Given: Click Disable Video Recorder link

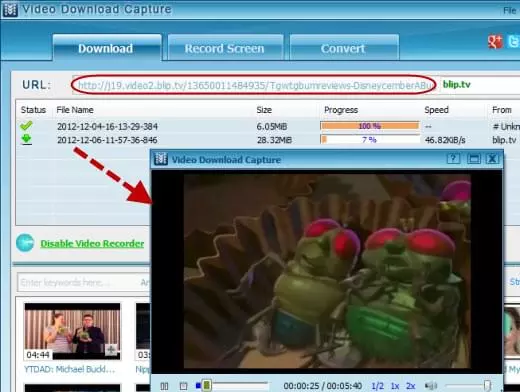Looking at the screenshot, I should pos(92,244).
